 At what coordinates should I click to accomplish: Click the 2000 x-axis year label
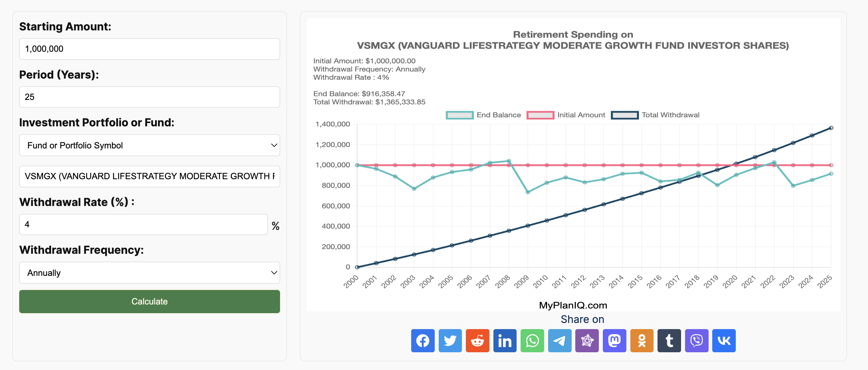[x=351, y=282]
